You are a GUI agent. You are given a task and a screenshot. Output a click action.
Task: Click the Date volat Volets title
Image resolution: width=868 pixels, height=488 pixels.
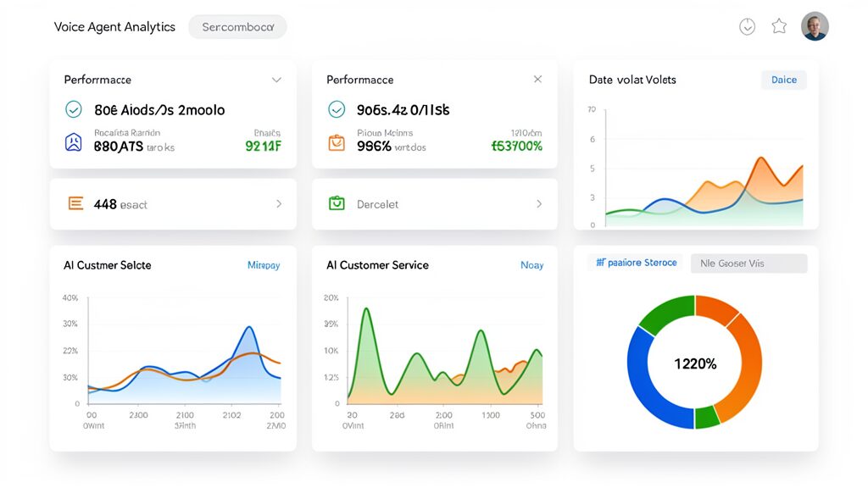[x=632, y=80]
